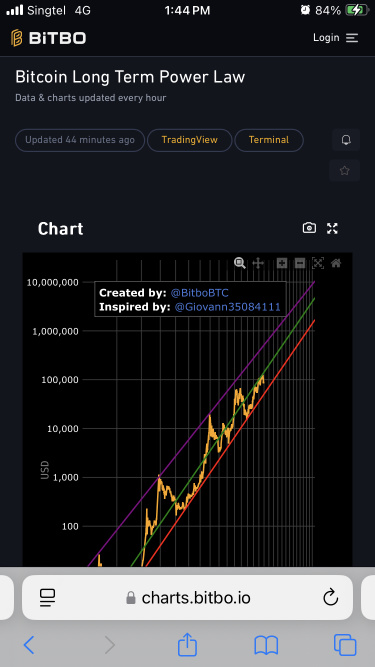Tap the charts.bitbo.io address field
This screenshot has width=375, height=667.
tap(188, 598)
